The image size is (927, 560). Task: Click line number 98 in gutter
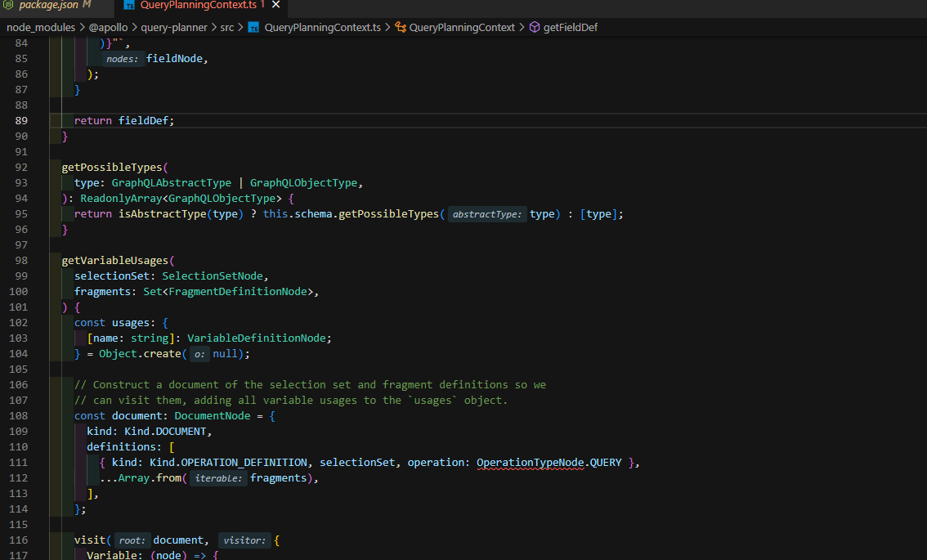[21, 260]
